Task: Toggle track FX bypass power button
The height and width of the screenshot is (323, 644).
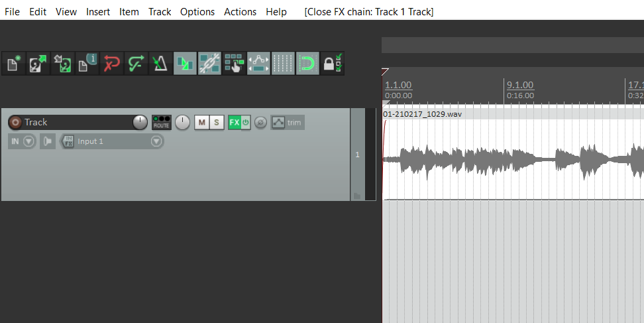Action: pos(246,123)
